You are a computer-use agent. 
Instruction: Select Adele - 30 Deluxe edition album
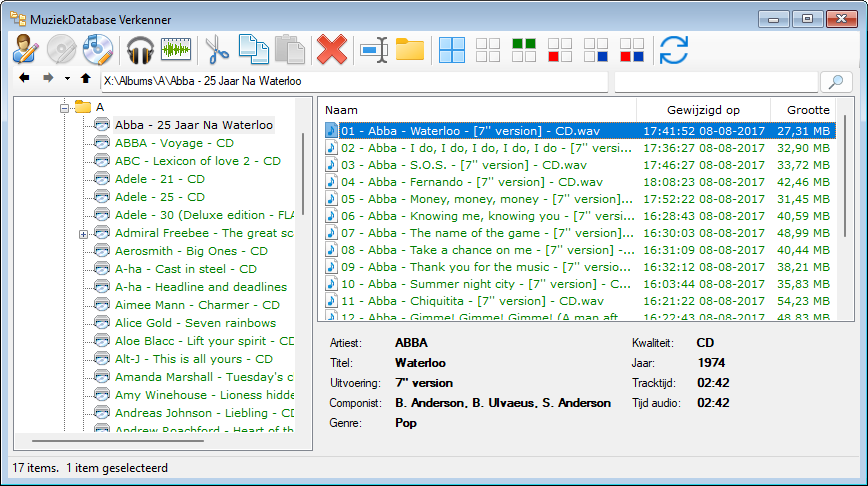(x=204, y=215)
